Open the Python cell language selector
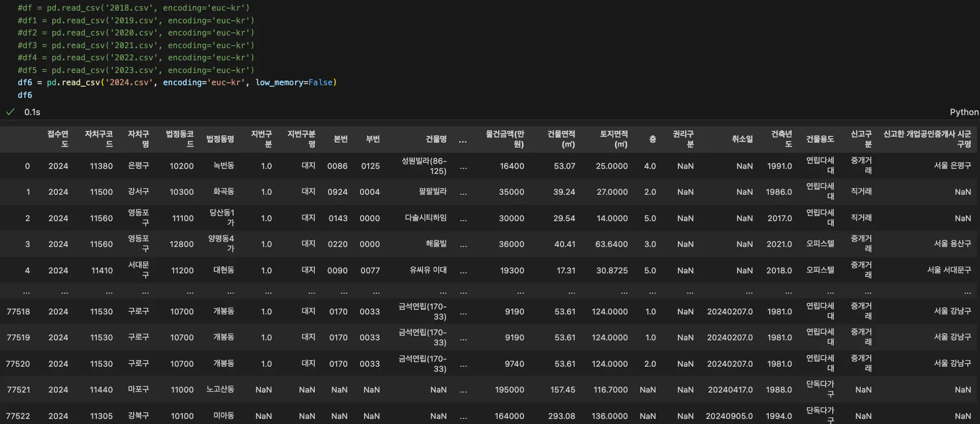980x424 pixels. click(964, 112)
